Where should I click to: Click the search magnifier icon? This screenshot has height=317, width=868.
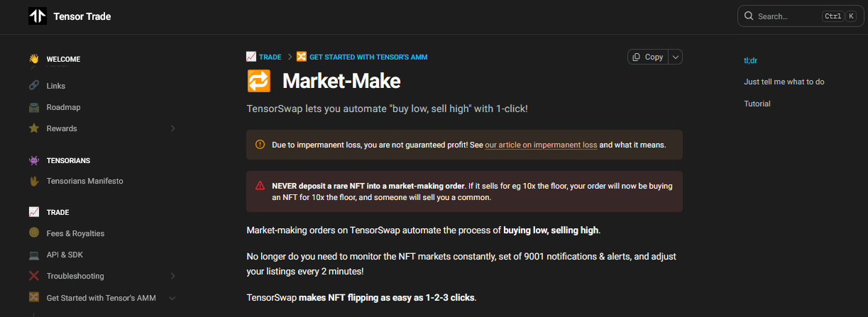click(x=749, y=16)
